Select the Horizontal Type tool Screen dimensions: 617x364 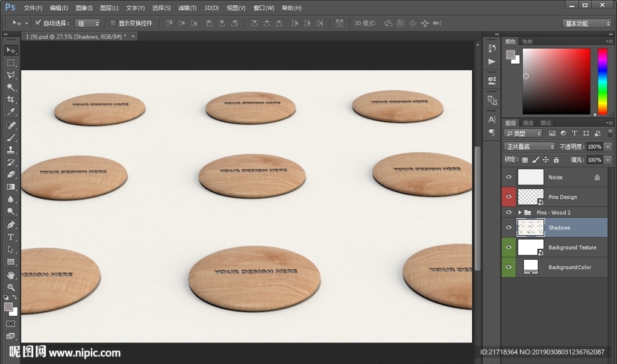(x=11, y=237)
